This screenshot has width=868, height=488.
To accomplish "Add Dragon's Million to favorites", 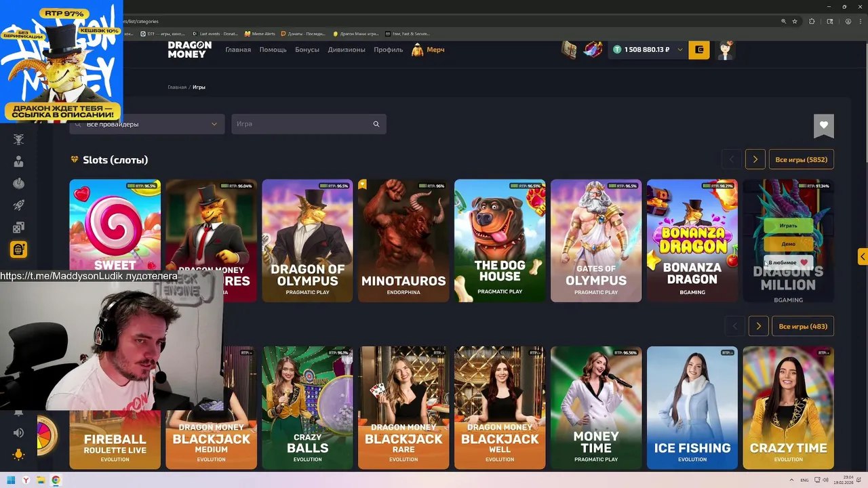I will [x=788, y=262].
